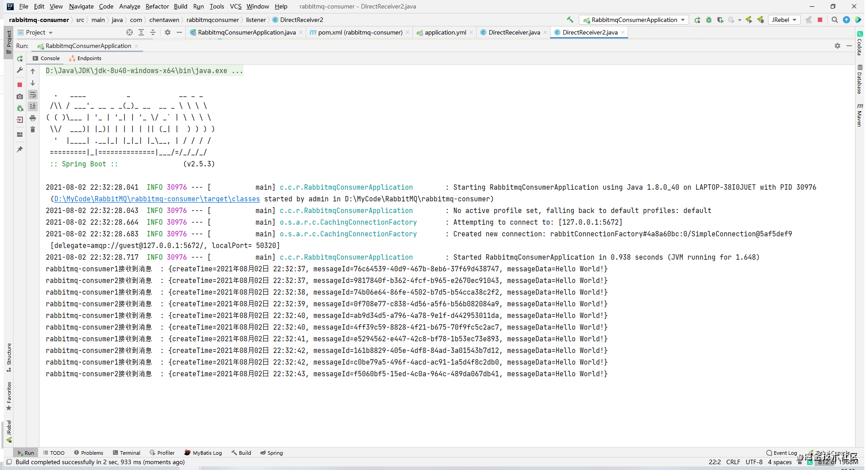This screenshot has height=470, width=868.
Task: Click the wrench icon in Run panel
Action: pyautogui.click(x=20, y=70)
